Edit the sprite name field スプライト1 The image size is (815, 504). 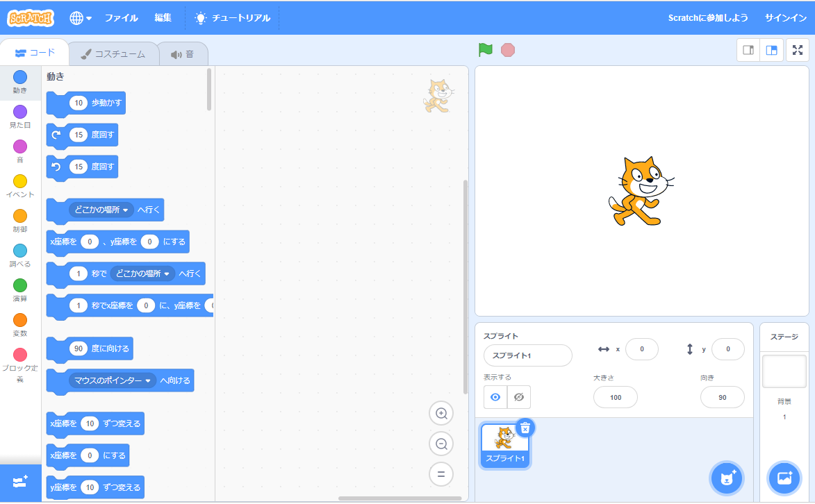527,355
